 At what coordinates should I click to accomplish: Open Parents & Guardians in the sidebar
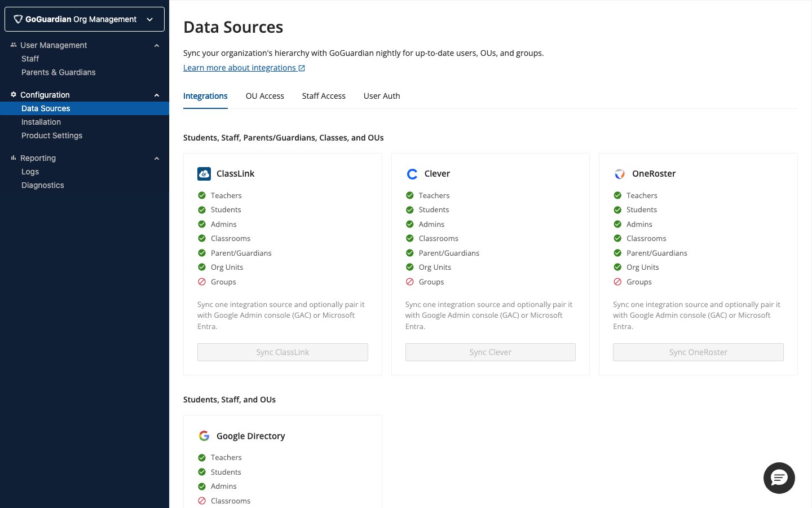click(59, 72)
